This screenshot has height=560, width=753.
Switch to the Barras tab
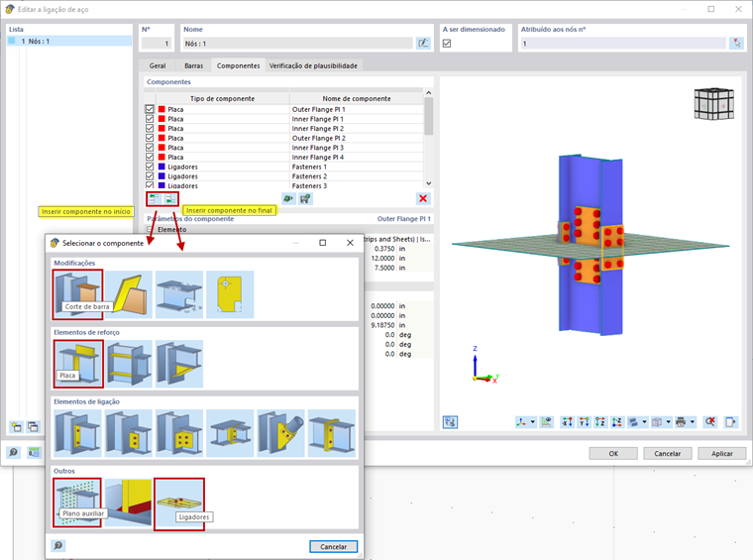pos(193,65)
